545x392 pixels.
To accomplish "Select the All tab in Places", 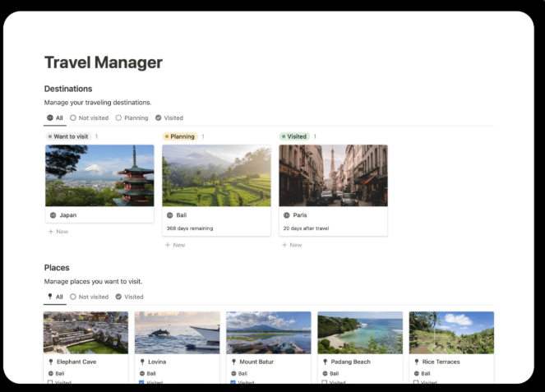I will click(x=55, y=297).
